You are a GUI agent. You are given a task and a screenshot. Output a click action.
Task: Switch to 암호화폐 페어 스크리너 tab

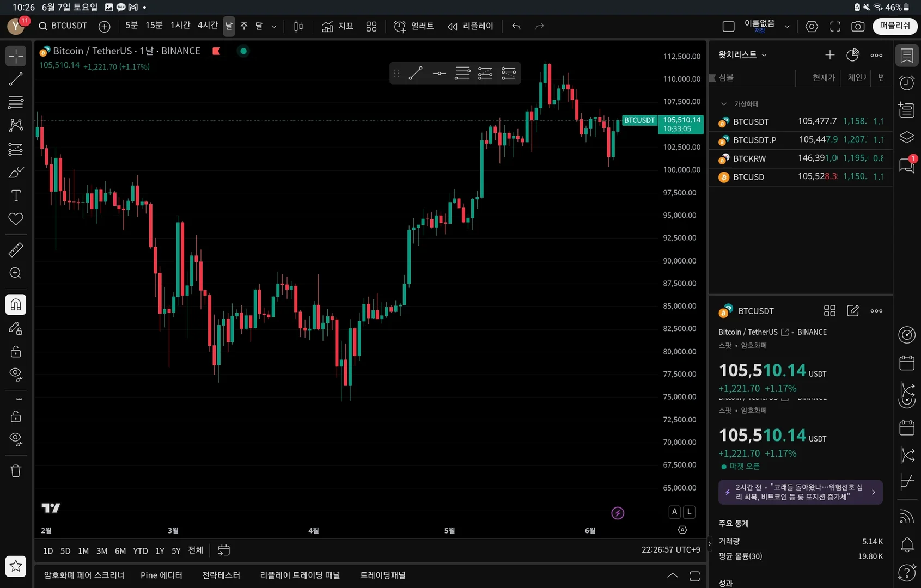coord(84,575)
